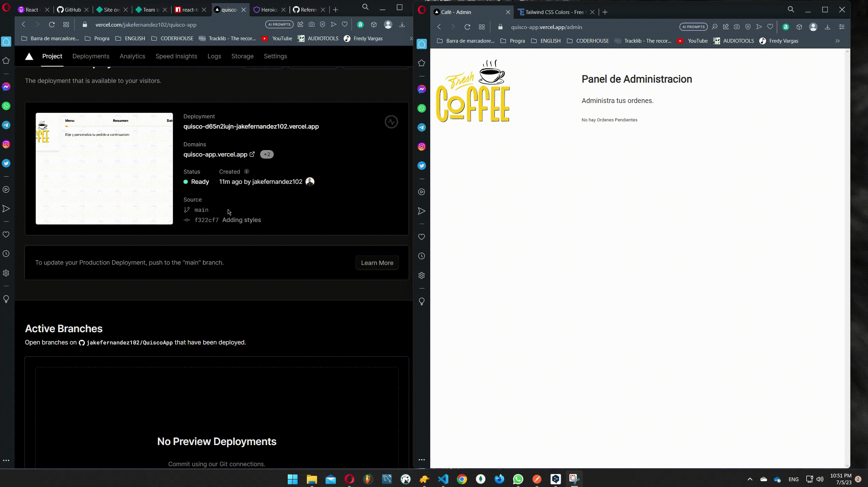Image resolution: width=868 pixels, height=487 pixels.
Task: Open the deployment activity pulse icon
Action: [391, 122]
